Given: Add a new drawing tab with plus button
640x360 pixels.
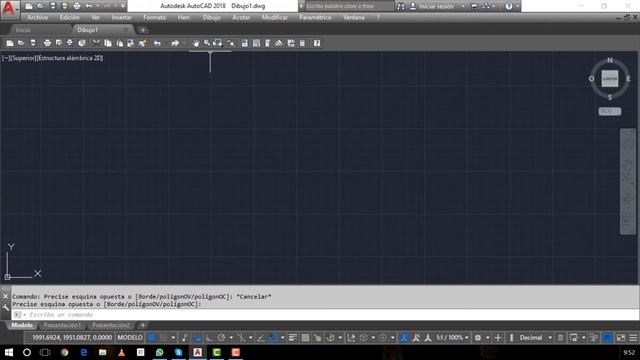Looking at the screenshot, I should pos(142,30).
